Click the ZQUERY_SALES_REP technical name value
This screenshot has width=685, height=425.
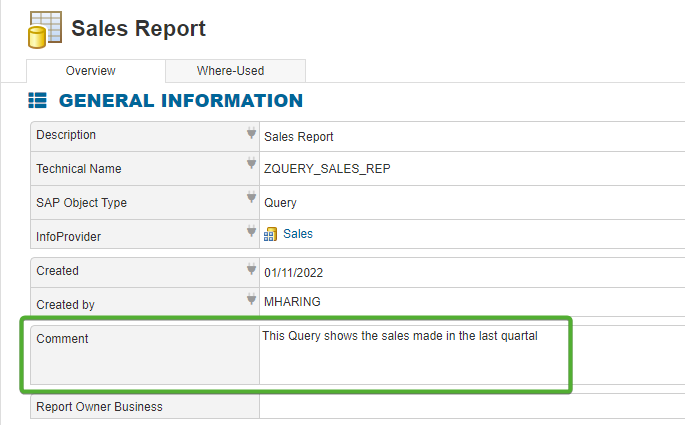pyautogui.click(x=327, y=169)
